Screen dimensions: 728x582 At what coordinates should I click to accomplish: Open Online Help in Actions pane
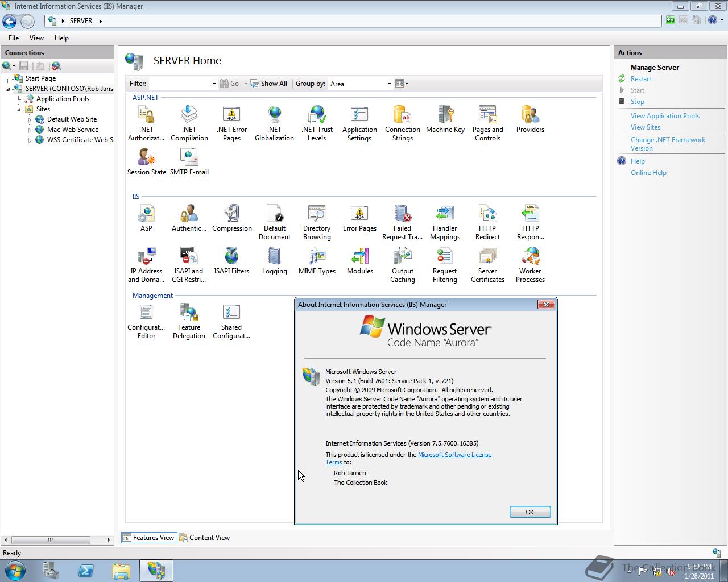click(648, 173)
